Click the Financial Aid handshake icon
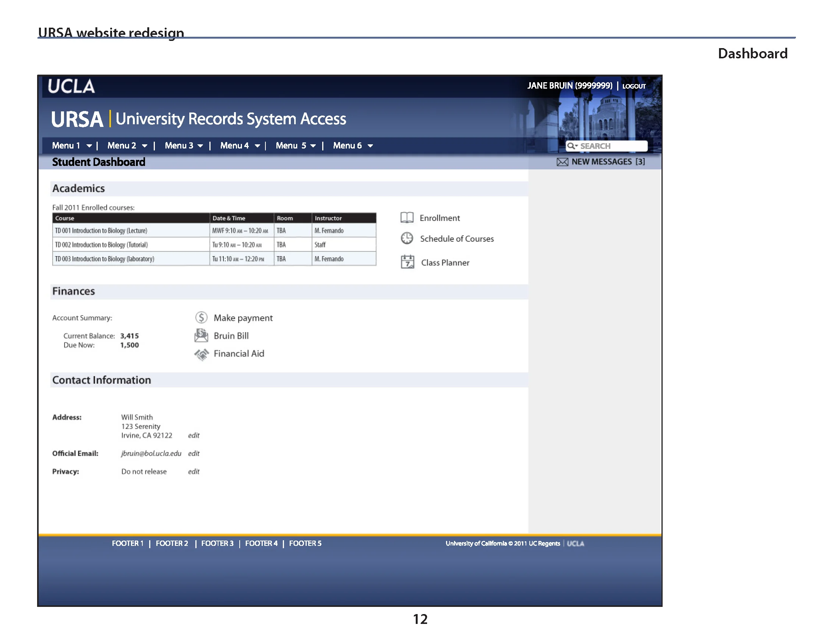This screenshot has height=644, width=833. (x=201, y=354)
